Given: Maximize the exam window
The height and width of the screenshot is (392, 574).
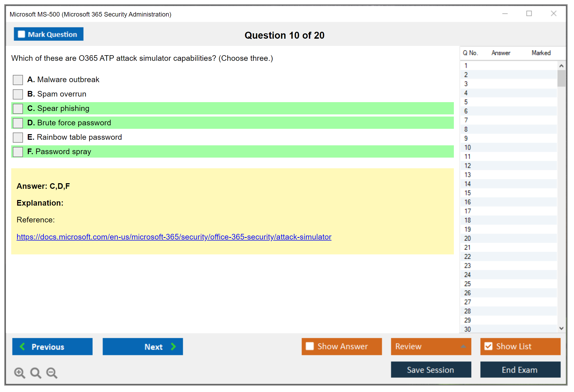Looking at the screenshot, I should tap(529, 14).
